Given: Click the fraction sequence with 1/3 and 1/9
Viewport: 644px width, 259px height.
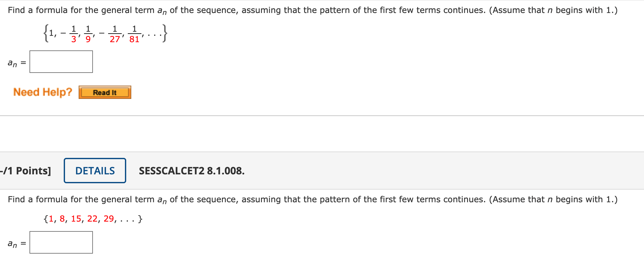Looking at the screenshot, I should pos(105,33).
